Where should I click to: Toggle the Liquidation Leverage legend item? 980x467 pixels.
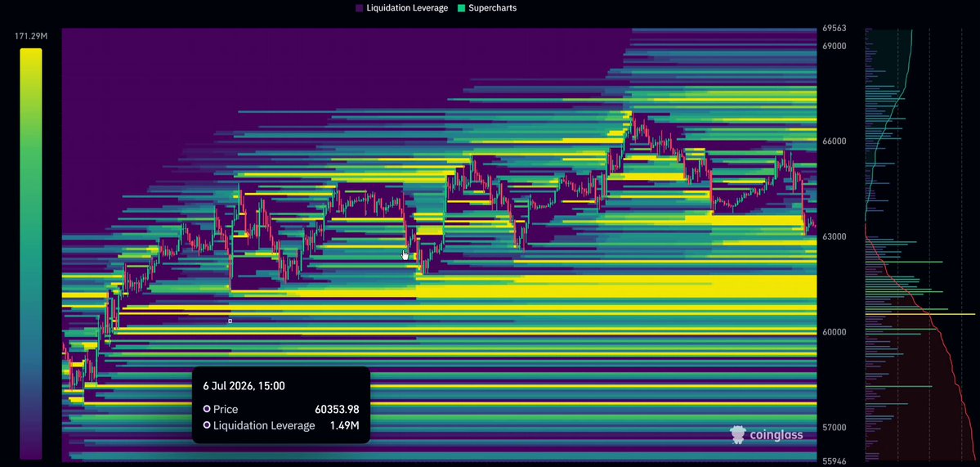[402, 8]
